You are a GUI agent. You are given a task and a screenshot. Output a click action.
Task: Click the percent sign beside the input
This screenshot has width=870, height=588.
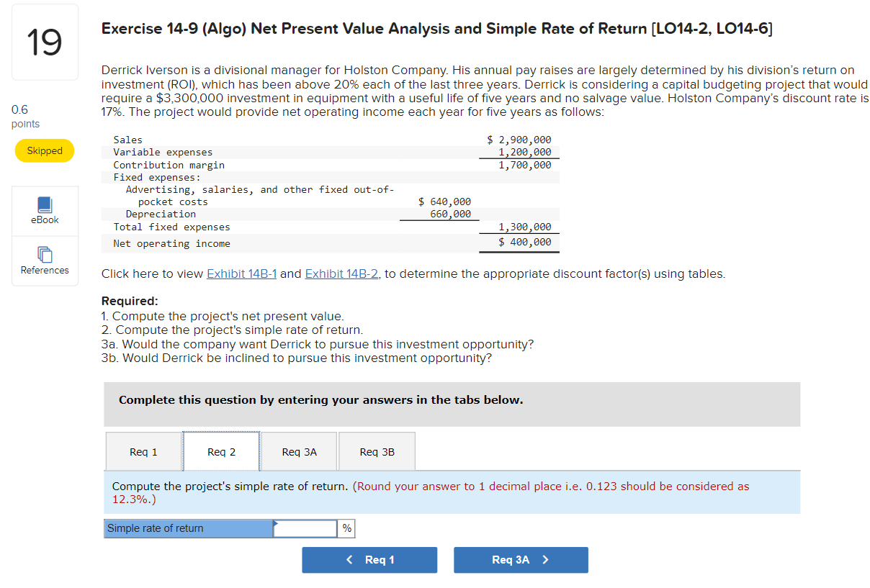click(x=346, y=529)
